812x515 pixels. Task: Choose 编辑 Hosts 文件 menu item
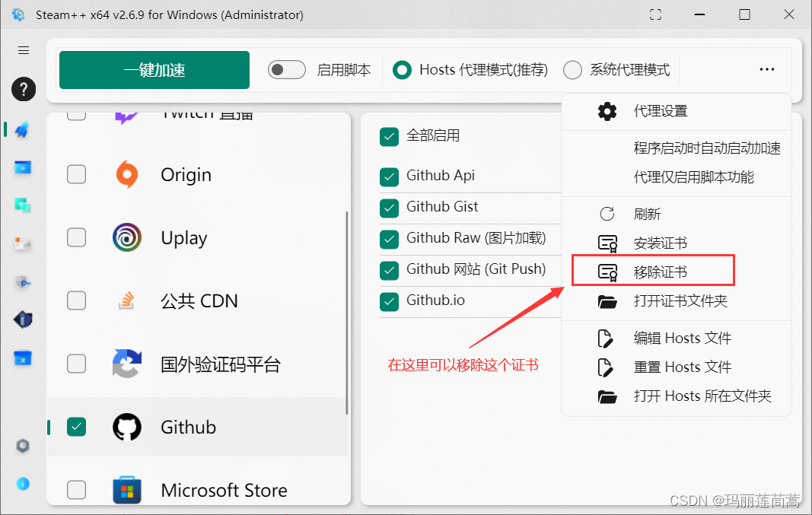pyautogui.click(x=677, y=339)
